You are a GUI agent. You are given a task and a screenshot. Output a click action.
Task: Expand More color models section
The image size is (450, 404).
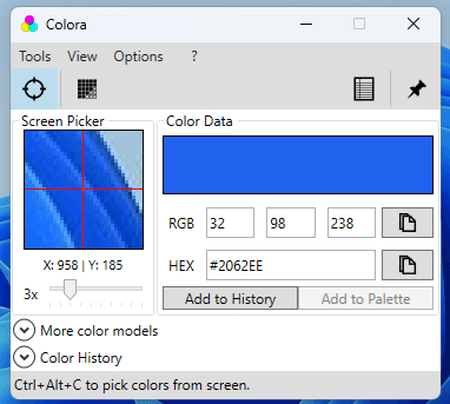pyautogui.click(x=24, y=330)
